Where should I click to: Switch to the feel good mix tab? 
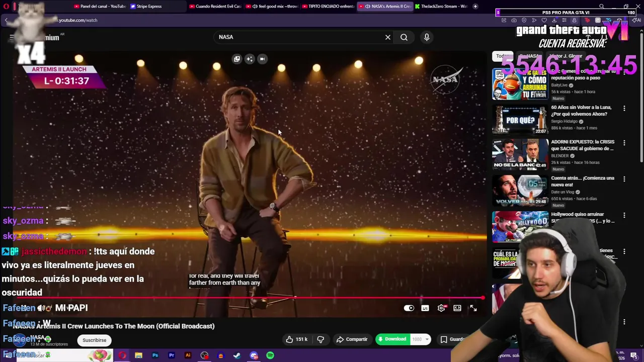tap(272, 7)
